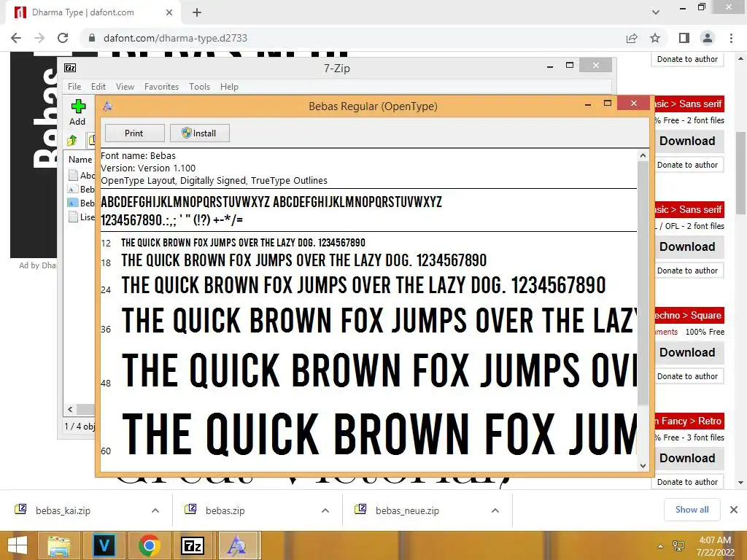This screenshot has width=747, height=560.
Task: Click Show all downloads
Action: click(x=692, y=510)
